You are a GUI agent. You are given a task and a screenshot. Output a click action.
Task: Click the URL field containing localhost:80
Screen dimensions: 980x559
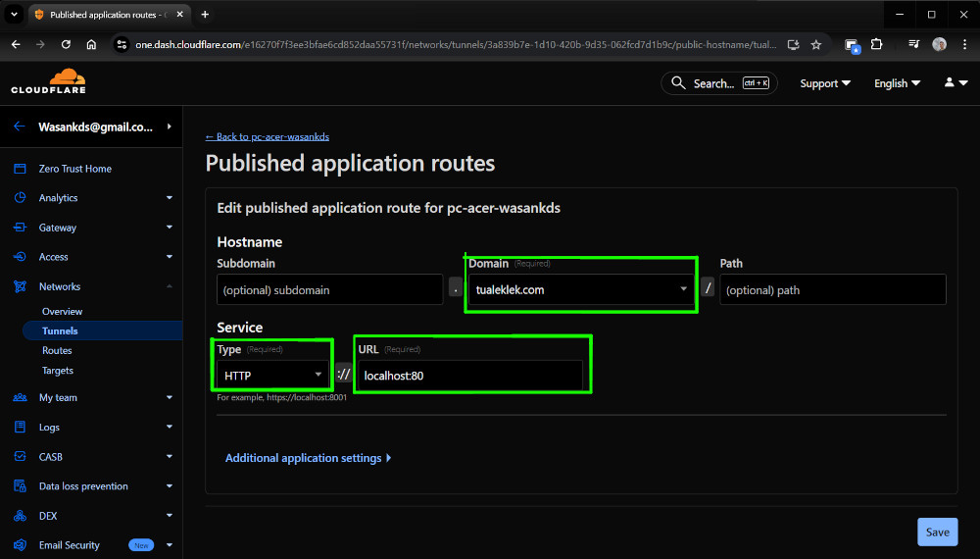(x=469, y=375)
